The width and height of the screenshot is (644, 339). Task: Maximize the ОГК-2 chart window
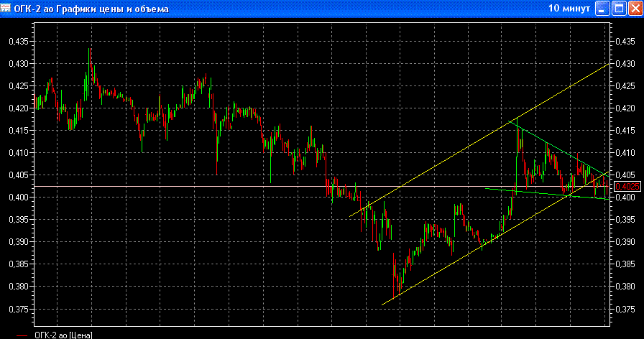coord(619,9)
